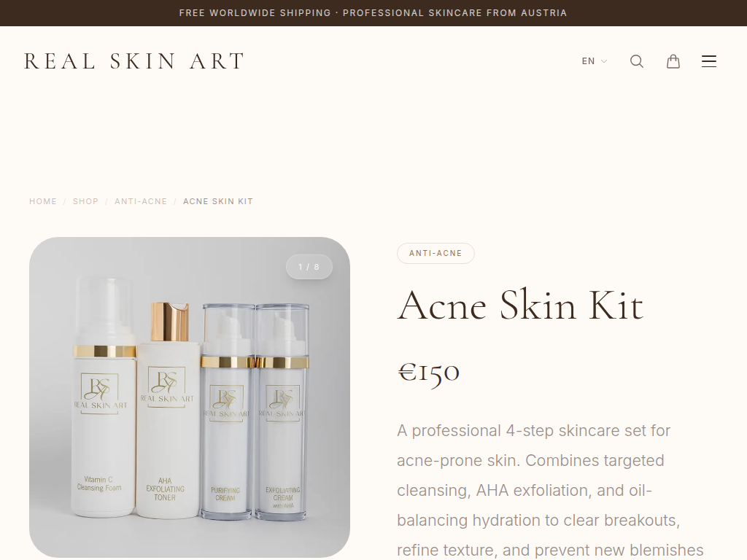Click the Acne Skin Kit breadcrumb item
Viewport: 747px width, 560px height.
click(x=217, y=201)
